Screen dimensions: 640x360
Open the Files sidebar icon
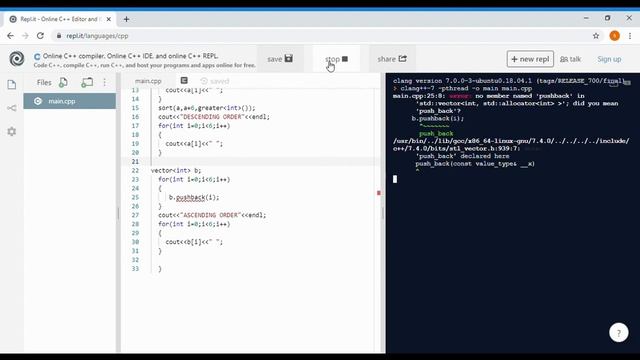[11, 84]
